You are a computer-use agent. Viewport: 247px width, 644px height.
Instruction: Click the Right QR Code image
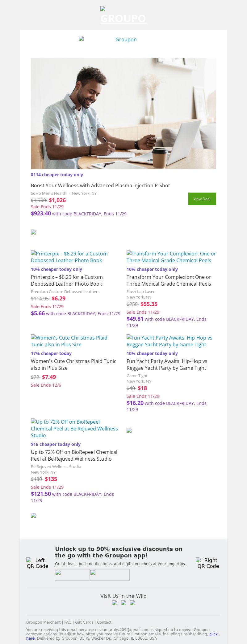[208, 563]
